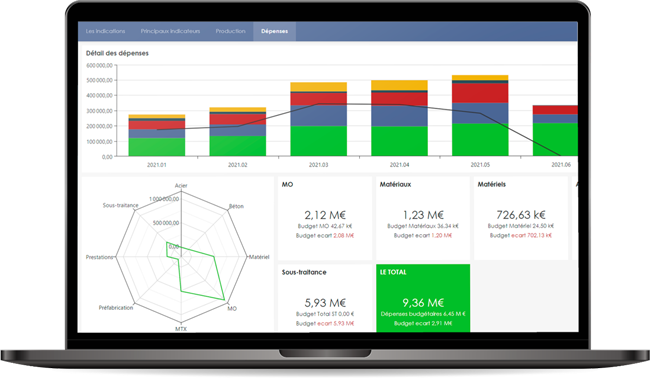Click the Matériel radar axis label
The image size is (650, 378).
[259, 257]
